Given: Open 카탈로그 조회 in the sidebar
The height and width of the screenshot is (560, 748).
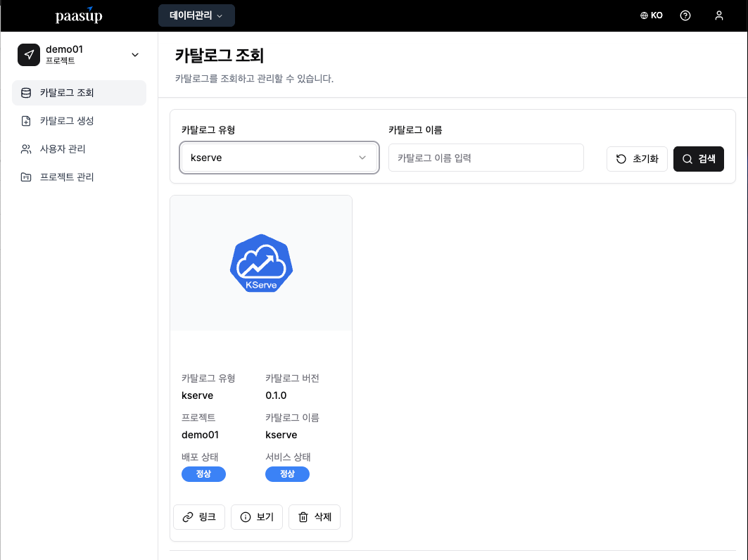Looking at the screenshot, I should tap(80, 93).
